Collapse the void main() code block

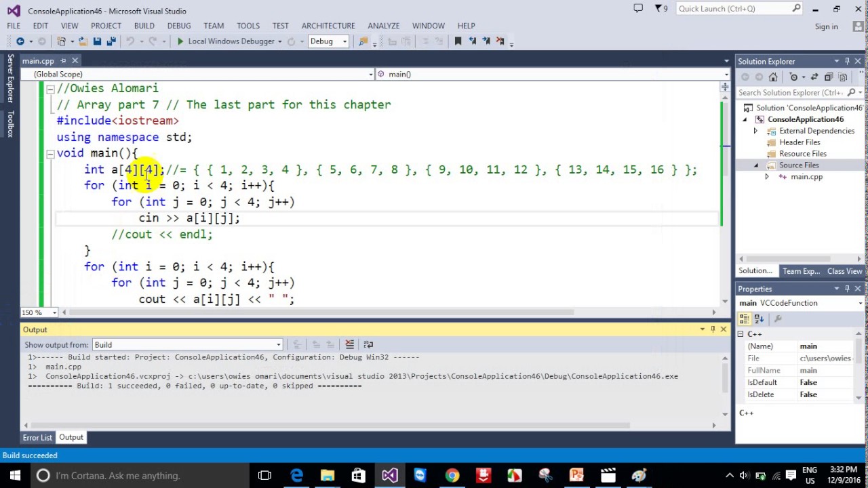pos(50,154)
